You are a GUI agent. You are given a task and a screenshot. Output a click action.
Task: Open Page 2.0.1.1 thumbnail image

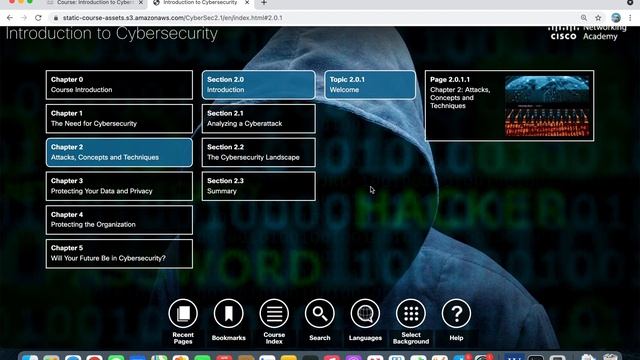pyautogui.click(x=547, y=106)
